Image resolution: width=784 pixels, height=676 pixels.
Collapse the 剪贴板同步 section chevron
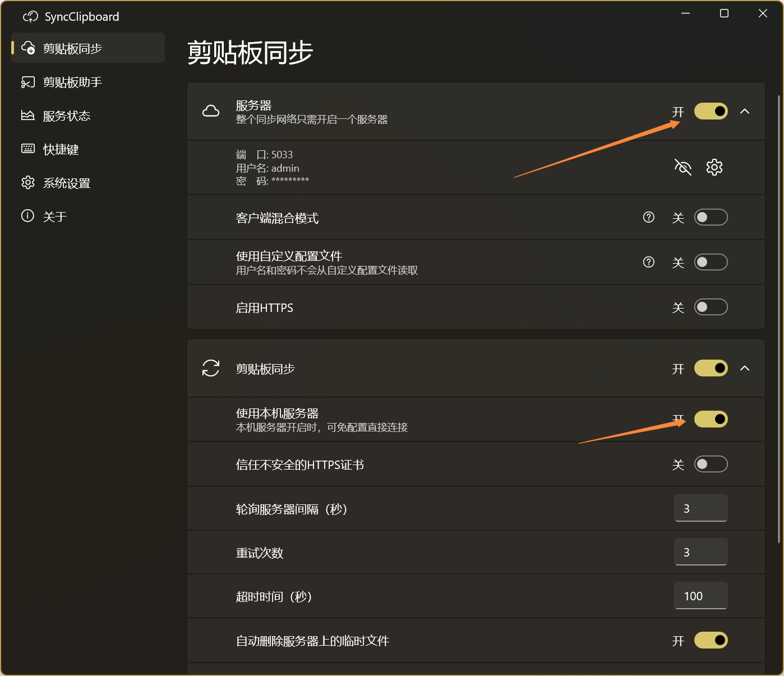(x=745, y=368)
